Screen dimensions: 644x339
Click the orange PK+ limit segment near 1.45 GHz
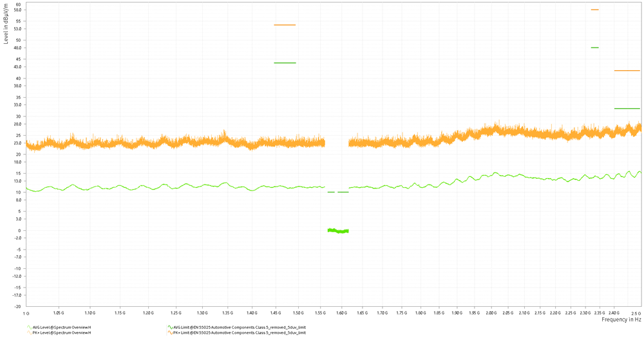click(x=285, y=25)
